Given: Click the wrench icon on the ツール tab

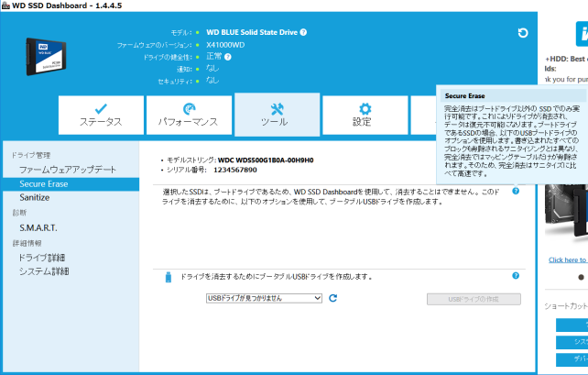Looking at the screenshot, I should coord(278,109).
